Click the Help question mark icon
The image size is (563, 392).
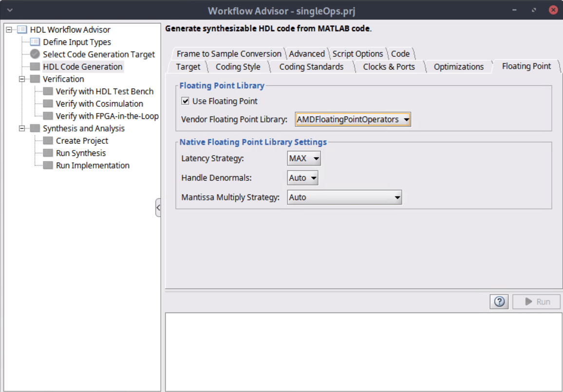point(499,301)
